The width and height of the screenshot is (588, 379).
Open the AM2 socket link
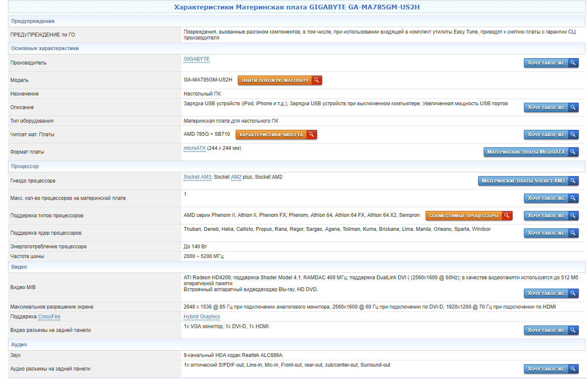pyautogui.click(x=236, y=177)
